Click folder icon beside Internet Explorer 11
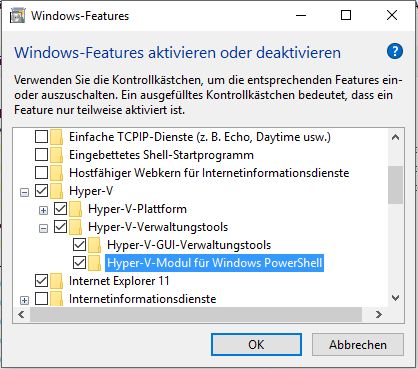 click(x=56, y=281)
